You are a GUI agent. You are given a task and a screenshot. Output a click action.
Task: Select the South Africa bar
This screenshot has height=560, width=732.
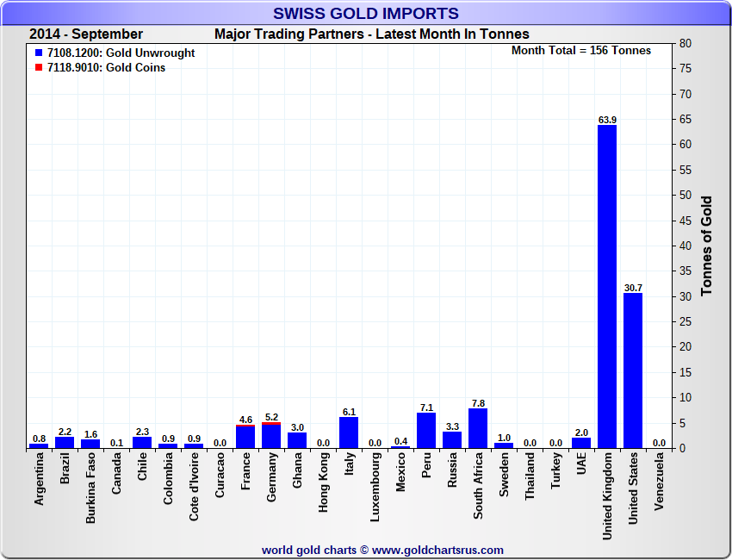478,428
